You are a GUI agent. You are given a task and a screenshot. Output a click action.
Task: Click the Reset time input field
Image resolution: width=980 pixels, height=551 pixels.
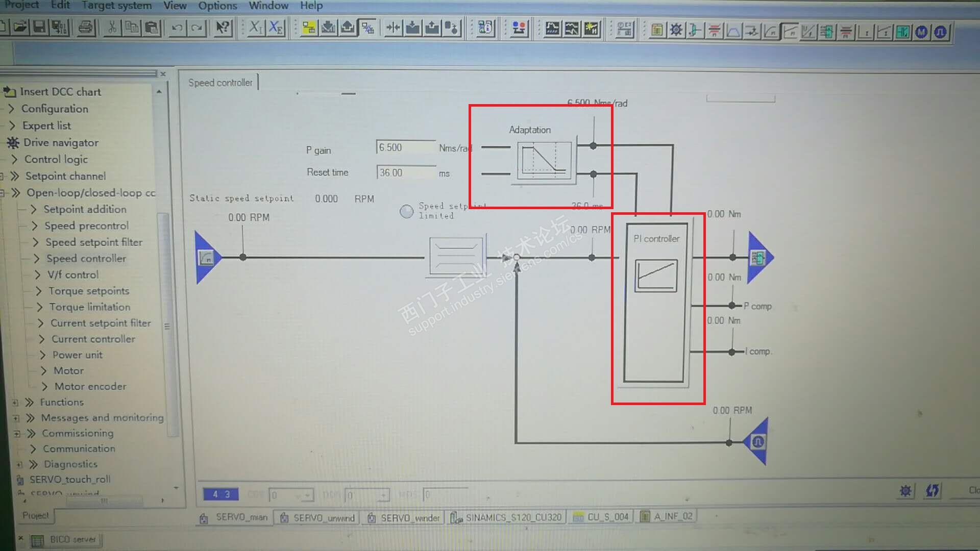(406, 173)
